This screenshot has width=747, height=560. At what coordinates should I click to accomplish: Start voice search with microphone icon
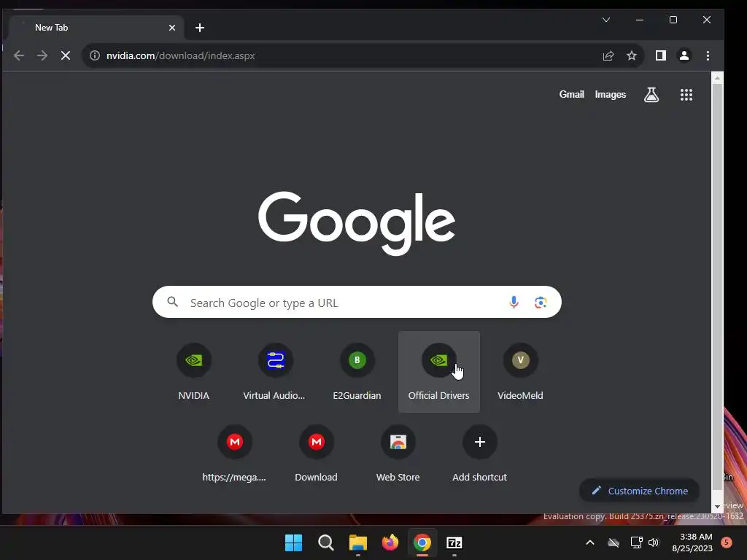[514, 303]
